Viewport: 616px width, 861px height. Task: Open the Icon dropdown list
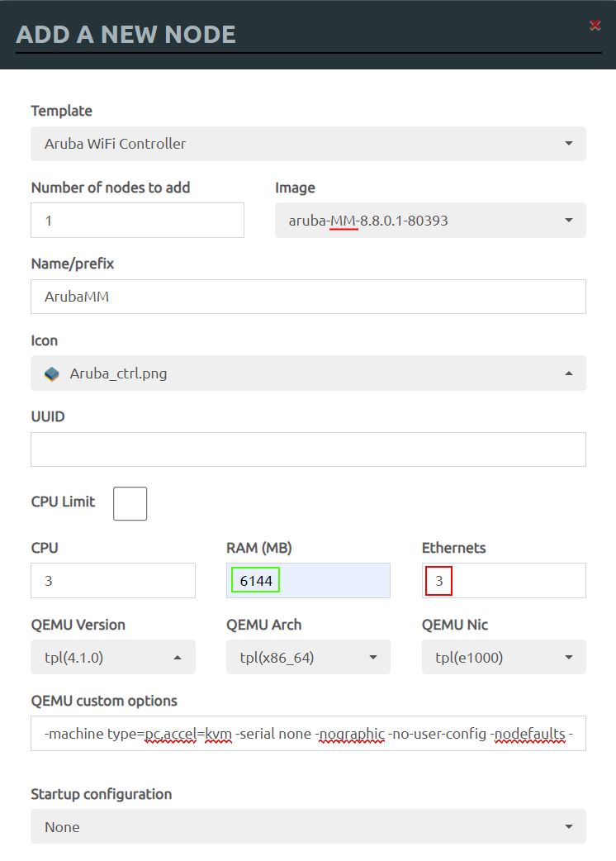307,373
